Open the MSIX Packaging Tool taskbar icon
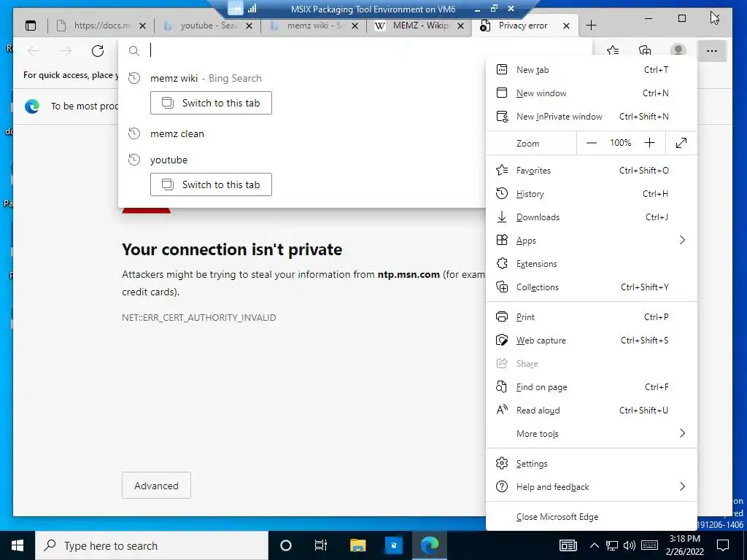The image size is (747, 560). tap(393, 545)
